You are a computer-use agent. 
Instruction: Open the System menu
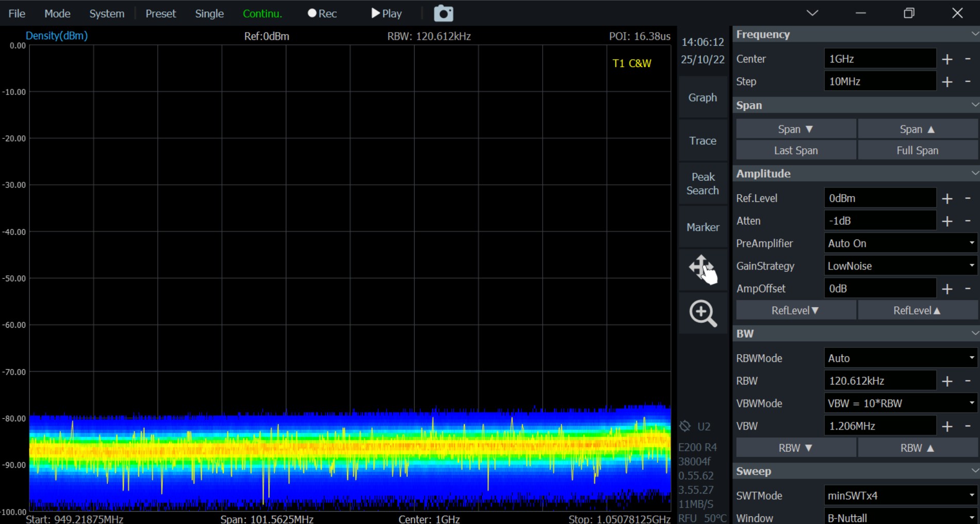pyautogui.click(x=107, y=13)
